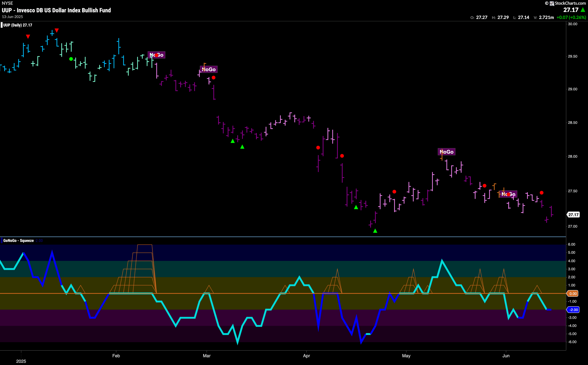
Task: Click the Jun label on the time axis
Action: 506,356
